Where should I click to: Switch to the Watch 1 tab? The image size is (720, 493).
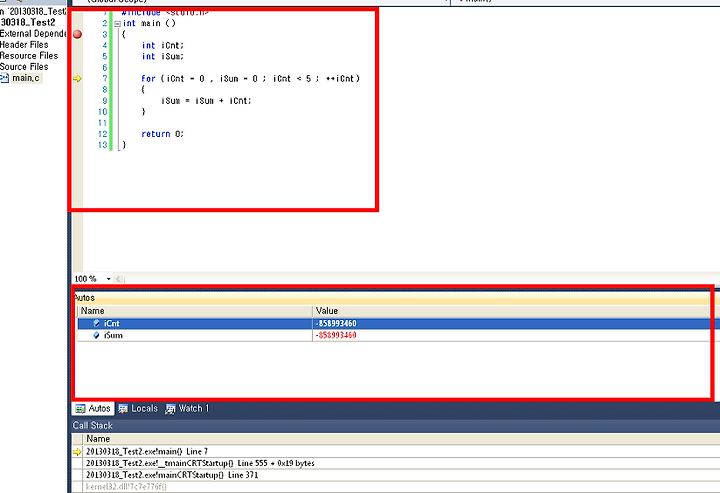[x=187, y=409]
